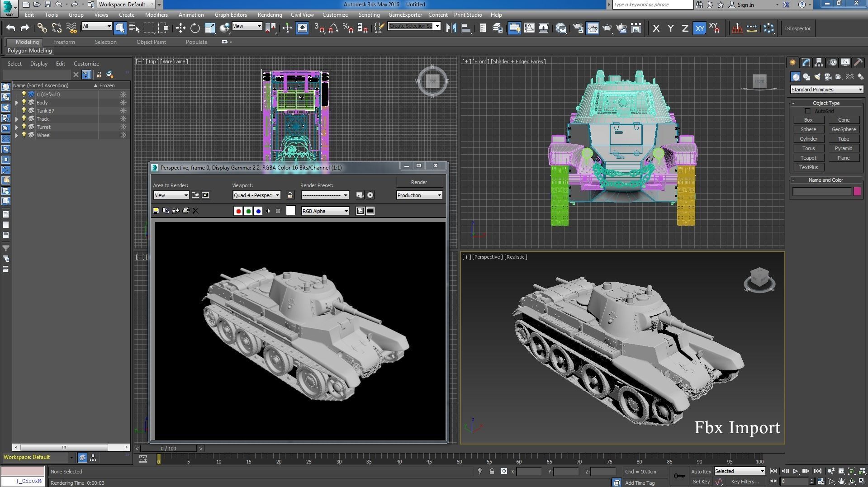Enable the green channel in render window
This screenshot has height=487, width=868.
(x=248, y=211)
